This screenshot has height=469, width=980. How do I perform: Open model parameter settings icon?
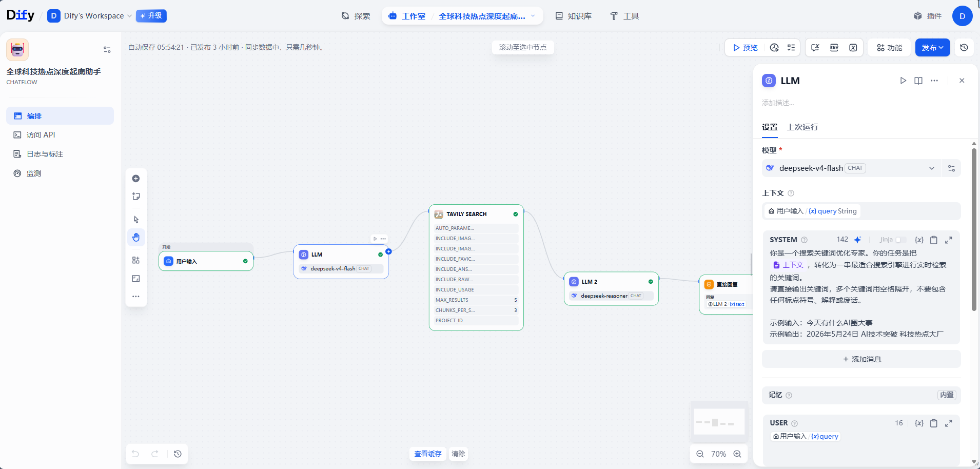(x=951, y=168)
